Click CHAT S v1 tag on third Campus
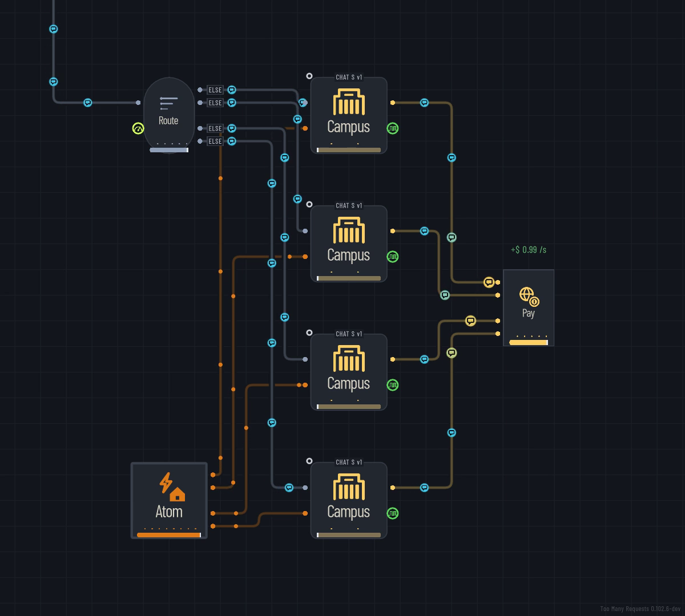685x616 pixels. (x=349, y=334)
